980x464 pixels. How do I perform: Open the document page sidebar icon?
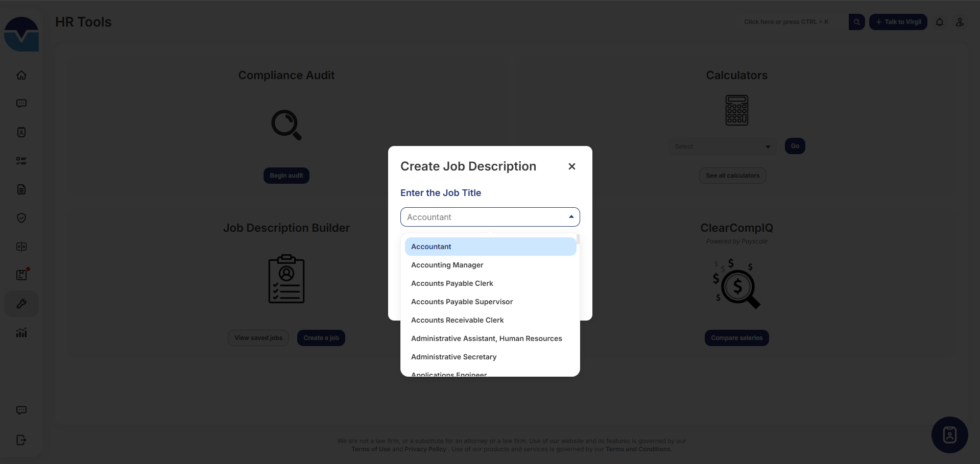click(x=21, y=189)
